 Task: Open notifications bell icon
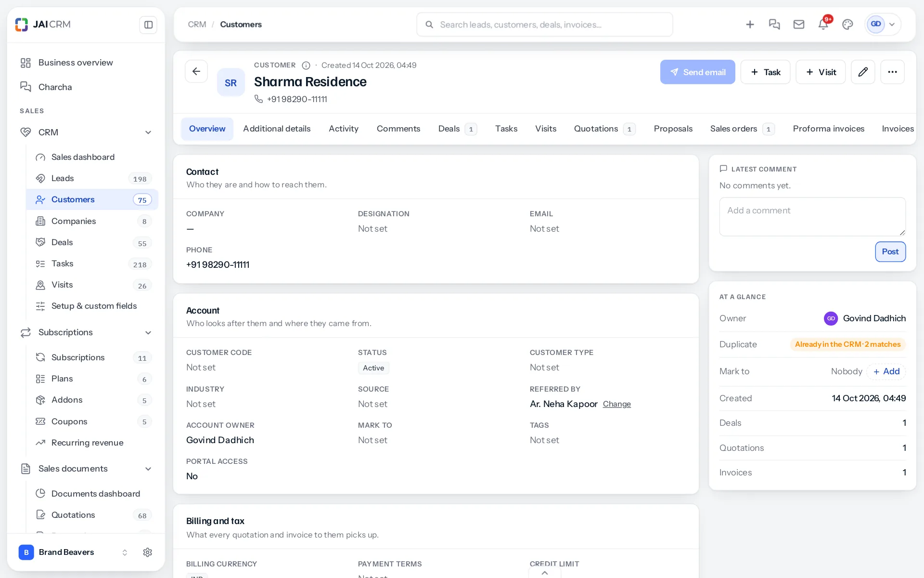pos(823,25)
